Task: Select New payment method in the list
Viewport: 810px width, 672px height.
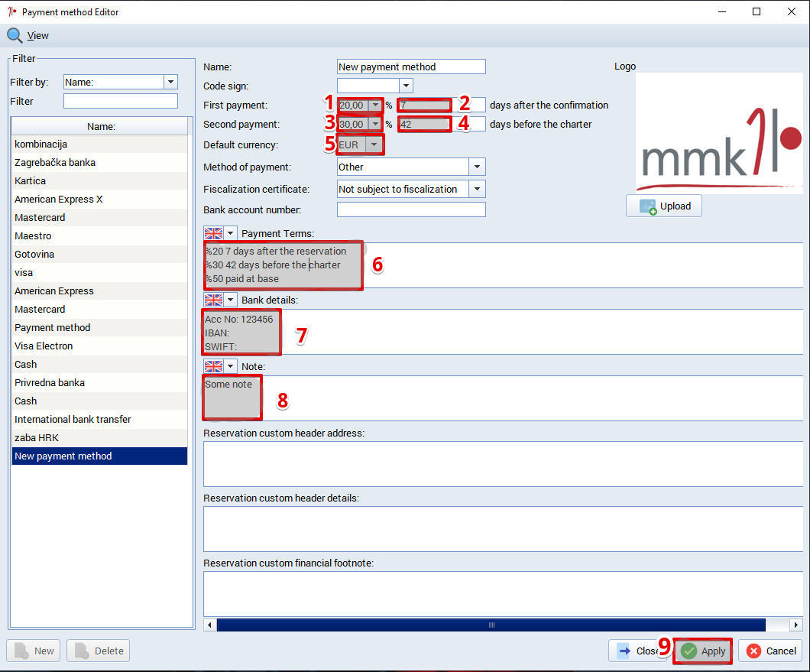Action: (99, 456)
